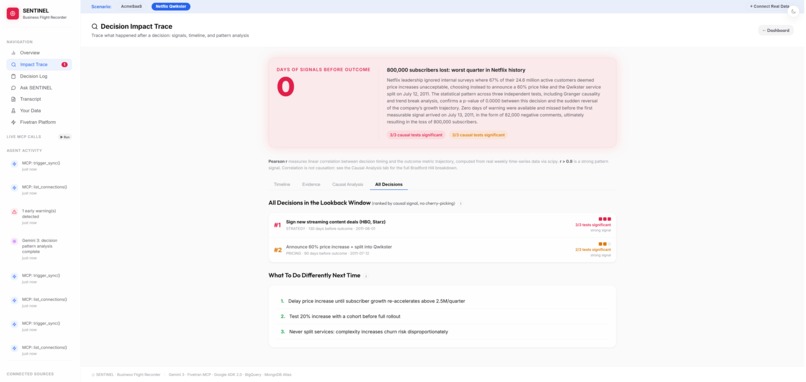
Task: Click the DAYS OF SIGNALS BEFORE OUTCOME label
Action: click(323, 69)
